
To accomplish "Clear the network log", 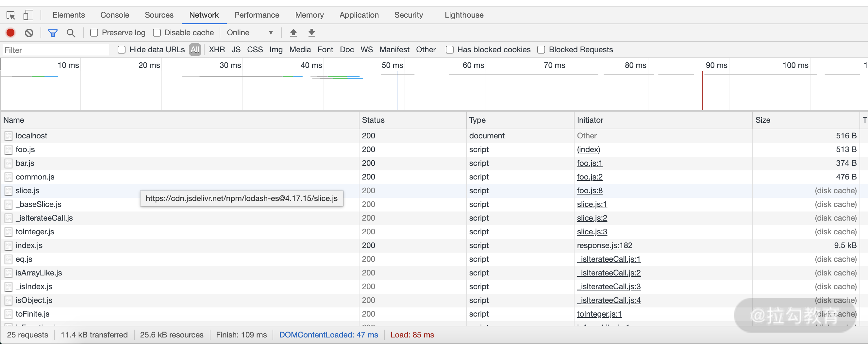I will [29, 33].
